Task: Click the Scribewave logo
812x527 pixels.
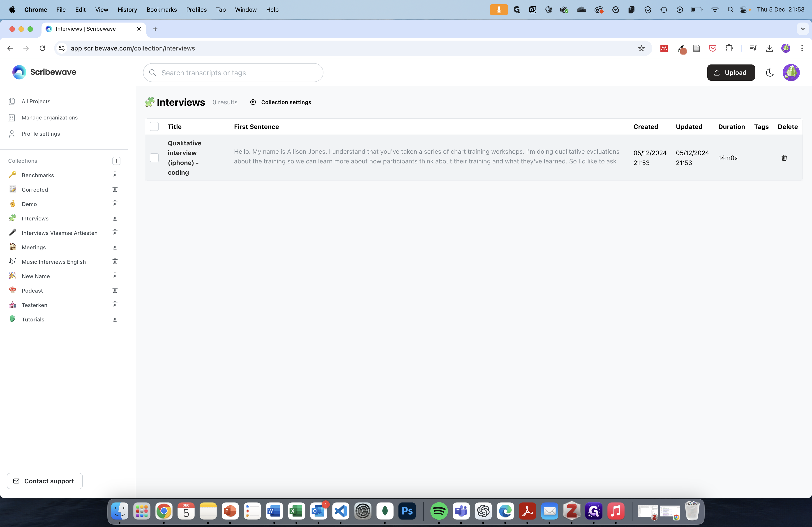Action: click(44, 72)
